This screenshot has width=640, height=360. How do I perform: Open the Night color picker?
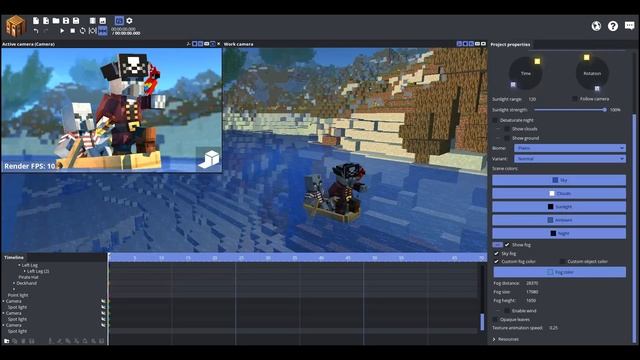click(559, 233)
